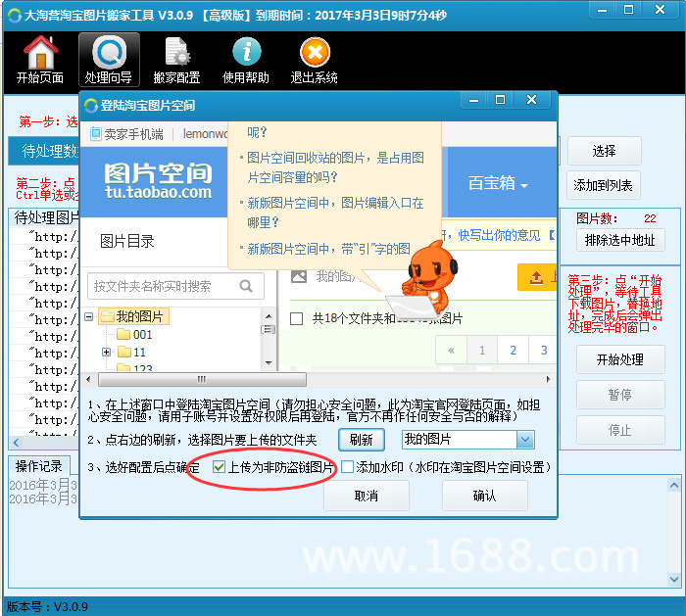
Task: Click the 版本号：V3.0.9 status text
Action: (x=47, y=606)
